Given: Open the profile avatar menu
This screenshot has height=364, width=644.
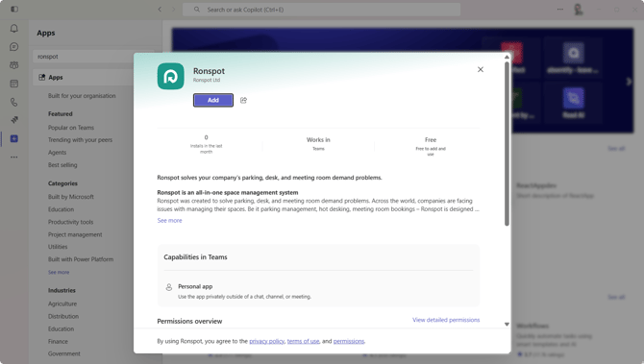Looking at the screenshot, I should [579, 9].
